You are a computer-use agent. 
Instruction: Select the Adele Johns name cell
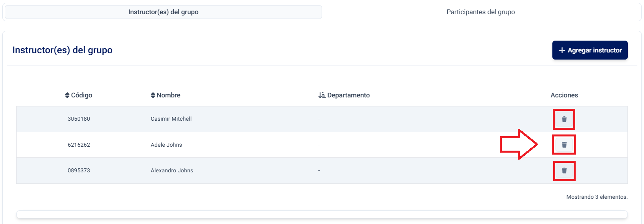166,145
